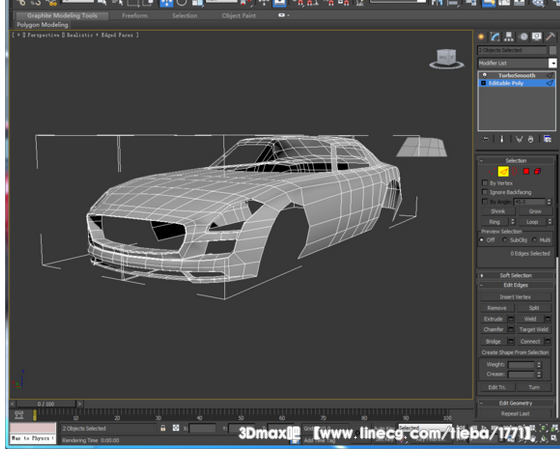Screen dimensions: 560x450
Task: Select TurboSmooth in the modifier stack
Action: click(x=517, y=75)
